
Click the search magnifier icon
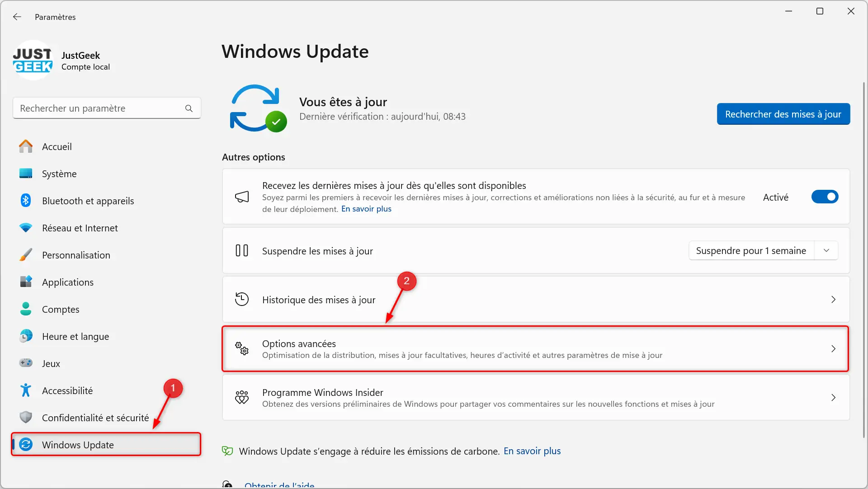tap(189, 108)
